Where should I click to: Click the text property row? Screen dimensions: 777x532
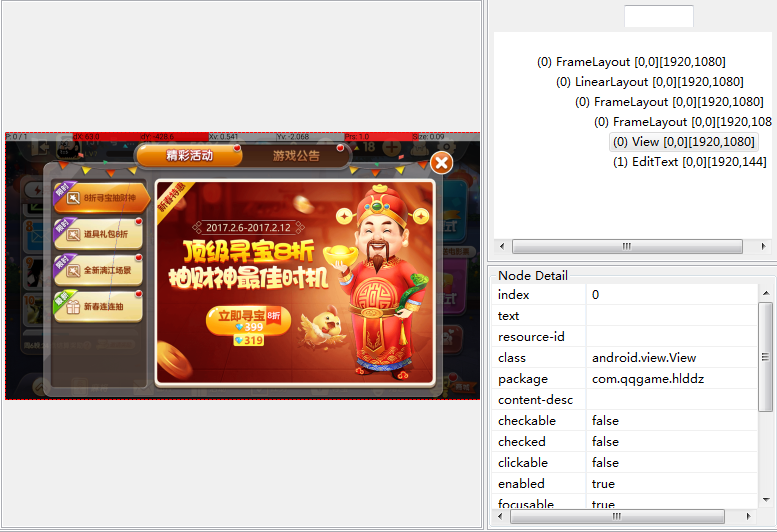pyautogui.click(x=624, y=316)
